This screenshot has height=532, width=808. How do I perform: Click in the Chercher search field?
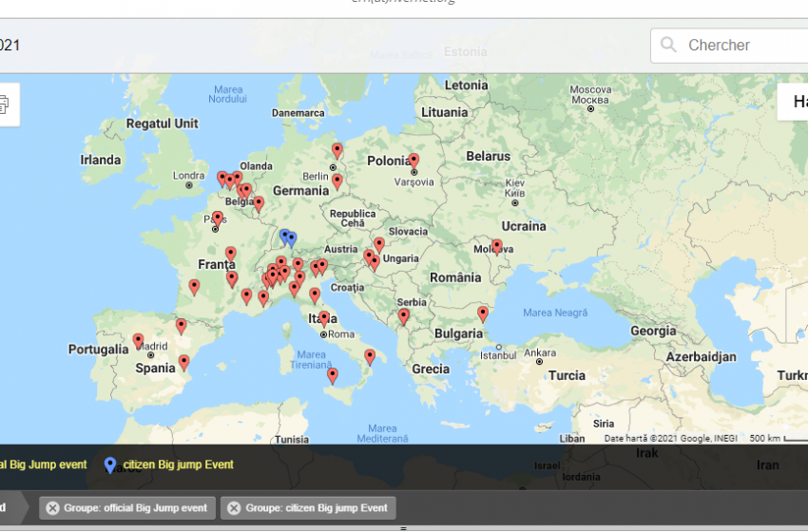pos(729,46)
